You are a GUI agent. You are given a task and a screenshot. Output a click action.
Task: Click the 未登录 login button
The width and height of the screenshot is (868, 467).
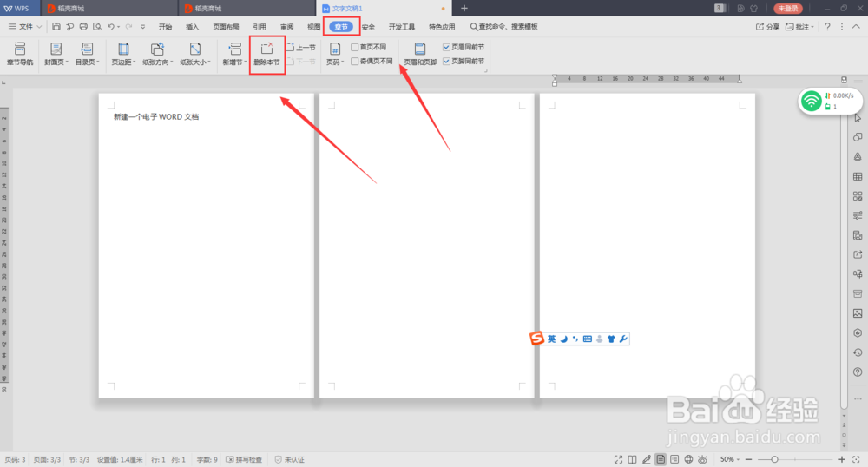pyautogui.click(x=788, y=9)
